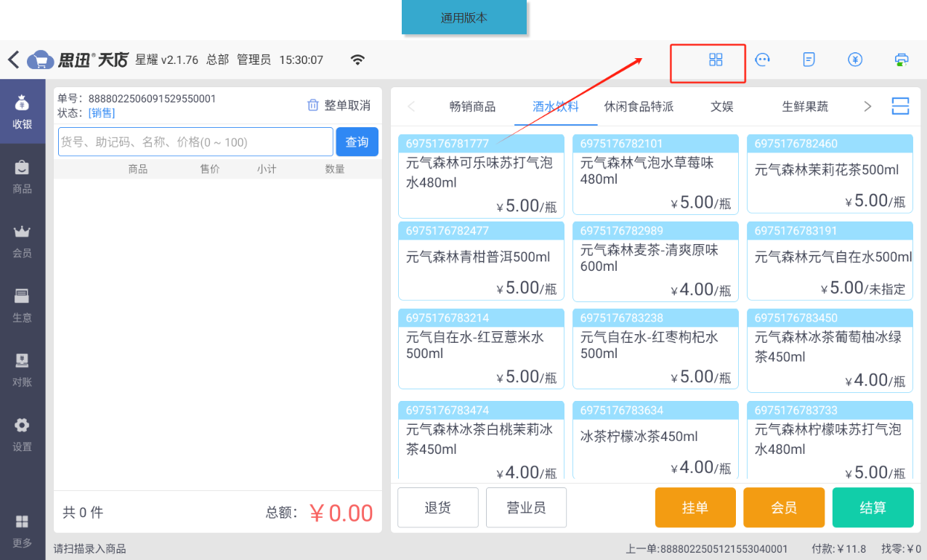Switch to 畅销商品 tab
Viewport: 927px width, 560px height.
pos(472,107)
